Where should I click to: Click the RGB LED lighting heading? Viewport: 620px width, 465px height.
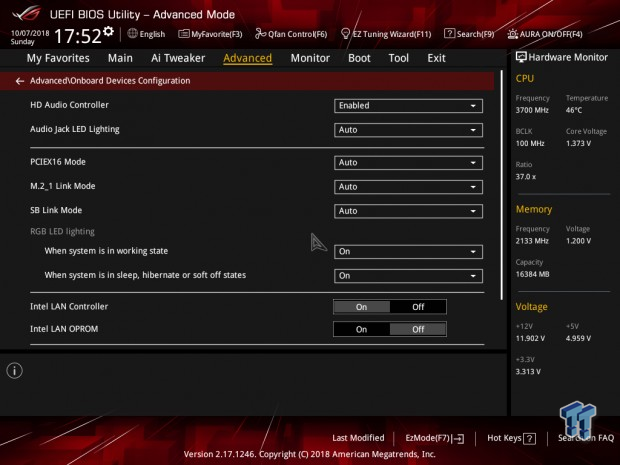pos(62,231)
